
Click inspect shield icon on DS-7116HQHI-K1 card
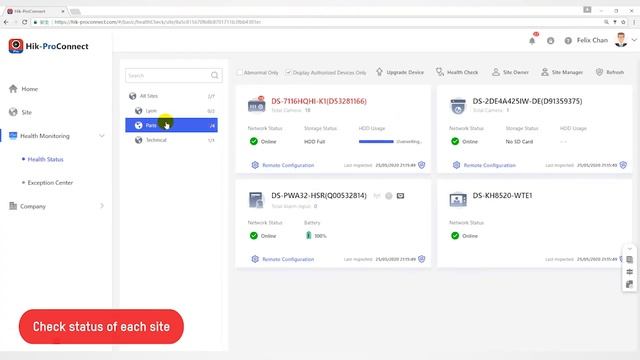(x=422, y=165)
